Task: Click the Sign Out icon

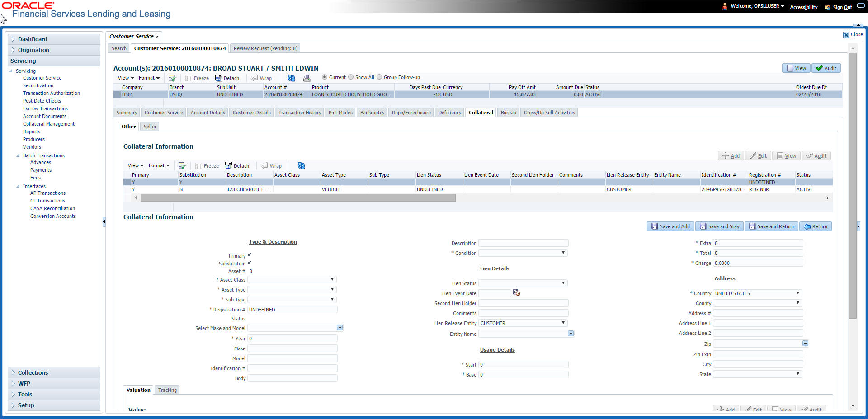Action: [x=827, y=7]
